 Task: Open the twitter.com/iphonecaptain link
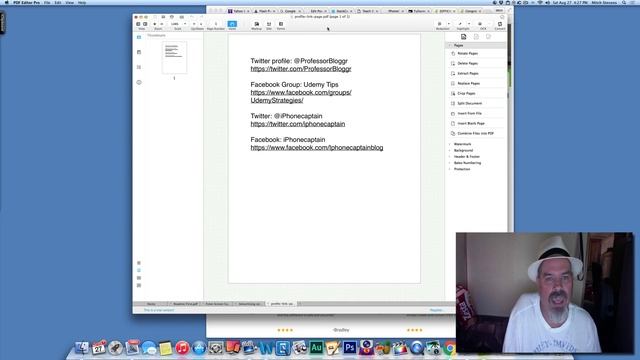click(x=298, y=124)
